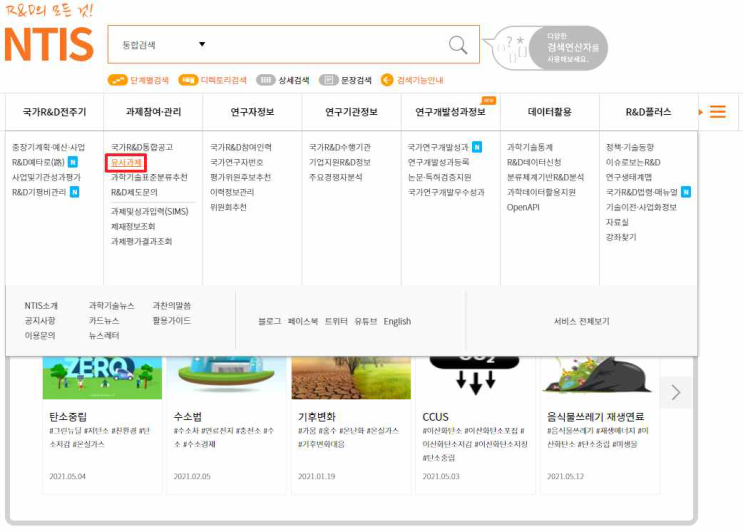The height and width of the screenshot is (532, 743).
Task: Select R&D예타로 submenu item
Action: pos(38,162)
